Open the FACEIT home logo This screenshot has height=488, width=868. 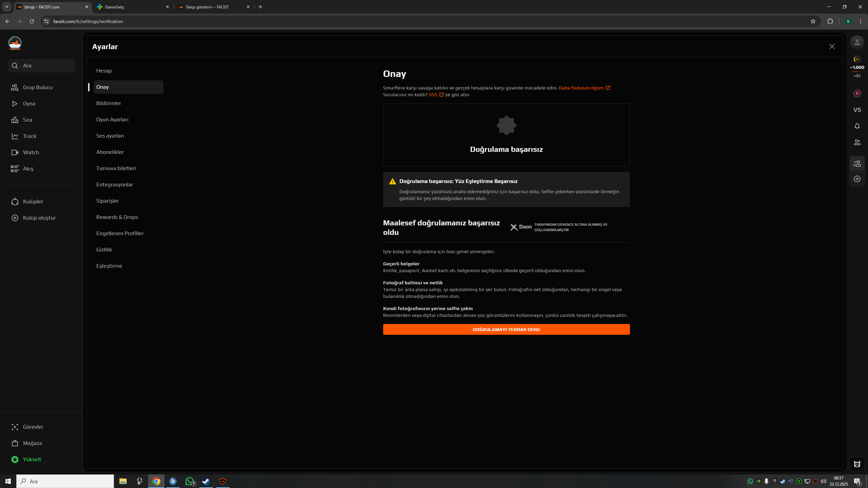15,43
